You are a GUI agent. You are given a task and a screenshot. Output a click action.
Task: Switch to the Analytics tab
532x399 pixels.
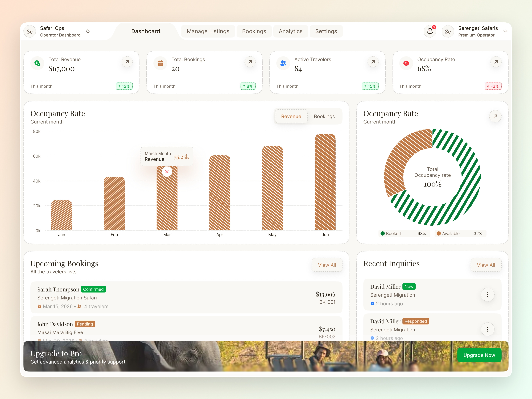click(291, 31)
